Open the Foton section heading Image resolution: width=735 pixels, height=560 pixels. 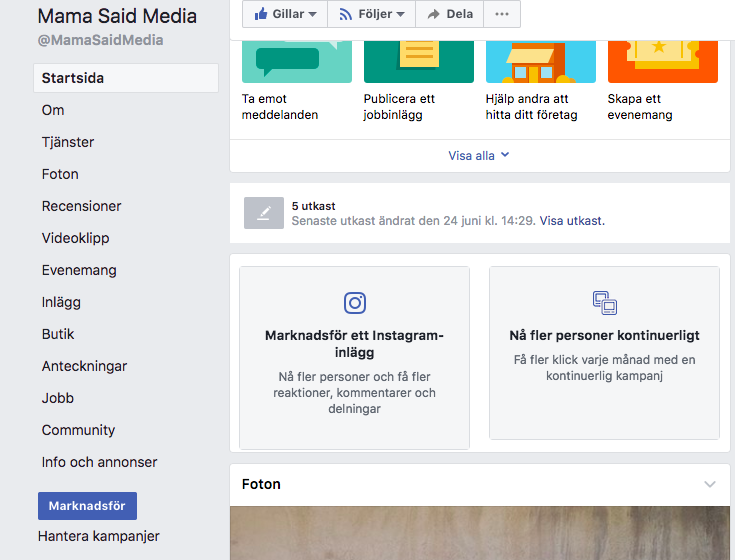point(261,484)
